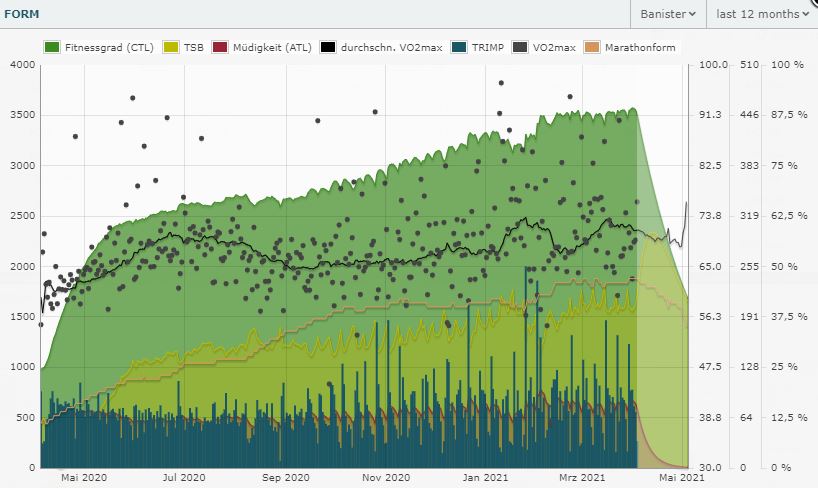Toggle the durchschn. VO2max legend text
Viewport: 818px width, 488px height.
point(393,47)
